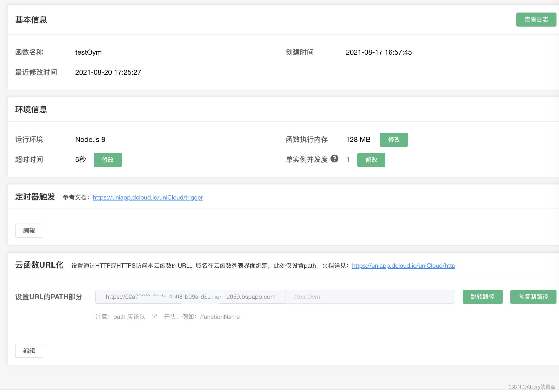Click the 环境信息 section heading
Image resolution: width=559 pixels, height=392 pixels.
[x=31, y=110]
